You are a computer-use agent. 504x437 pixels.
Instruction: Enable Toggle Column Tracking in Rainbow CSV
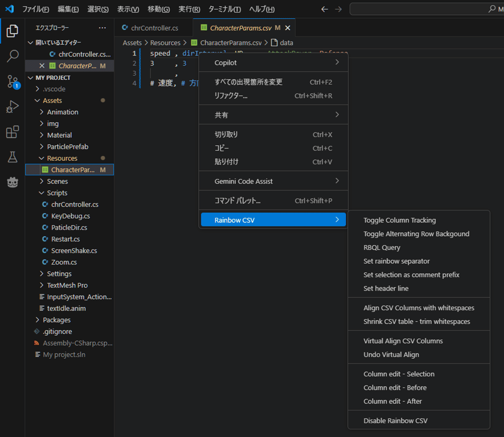[400, 220]
